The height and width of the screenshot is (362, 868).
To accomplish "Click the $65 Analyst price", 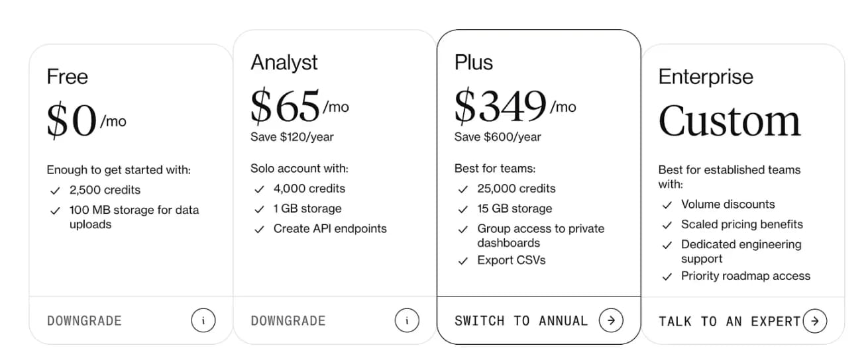I will coord(286,107).
